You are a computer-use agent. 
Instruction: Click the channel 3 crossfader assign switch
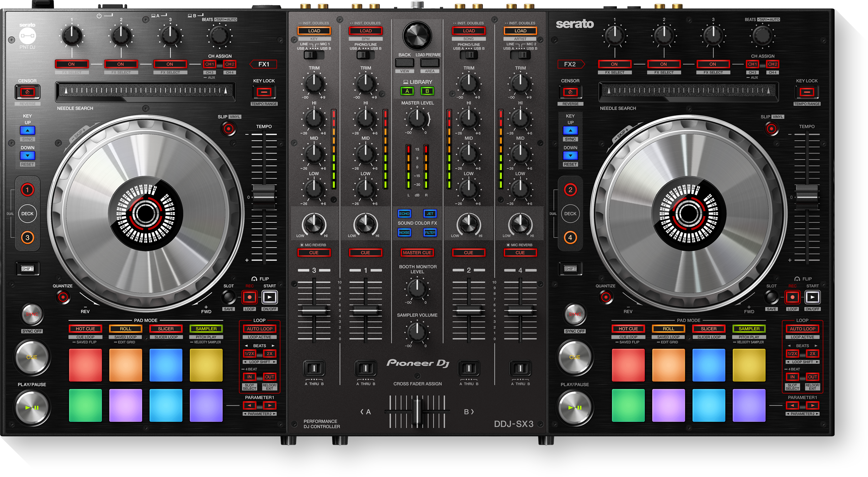[314, 368]
